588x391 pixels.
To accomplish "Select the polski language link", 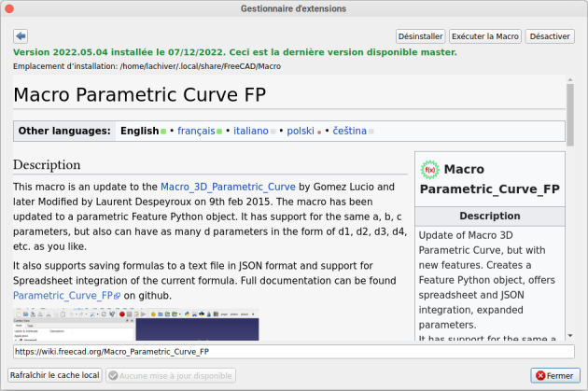I will click(301, 132).
